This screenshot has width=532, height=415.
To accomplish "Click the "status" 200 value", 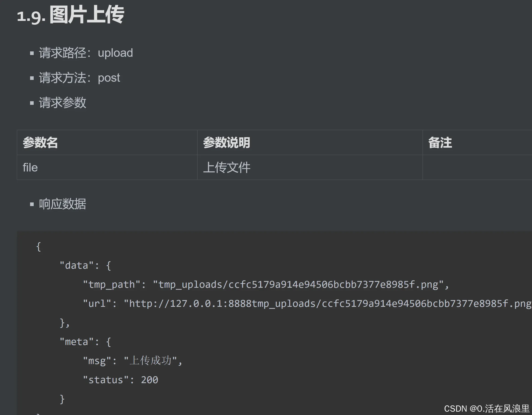I will 149,380.
